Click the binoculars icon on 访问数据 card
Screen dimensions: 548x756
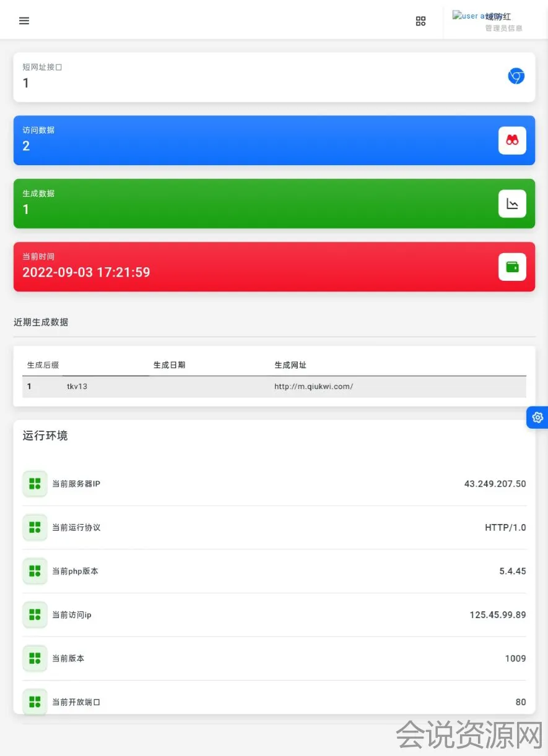pos(512,140)
